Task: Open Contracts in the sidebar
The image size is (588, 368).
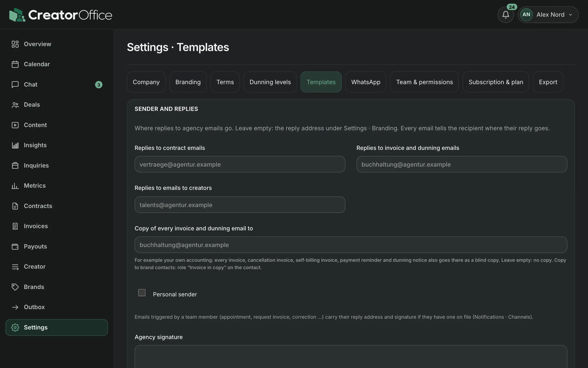Action: [57, 206]
